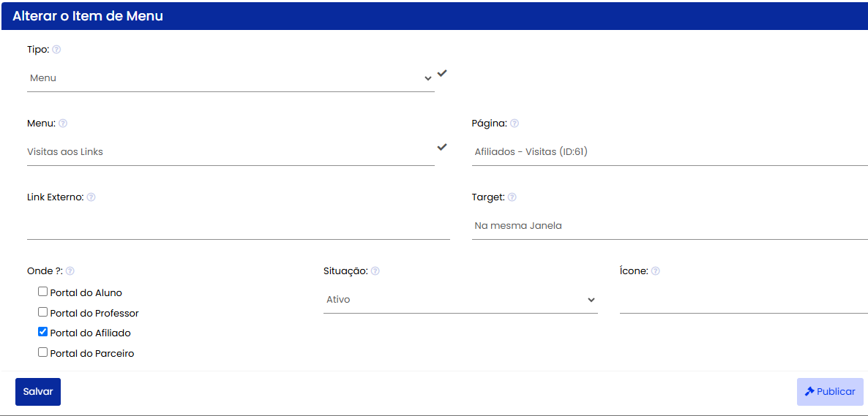This screenshot has height=416, width=868.
Task: Click the help icon next to Link Externo
Action: tap(91, 197)
